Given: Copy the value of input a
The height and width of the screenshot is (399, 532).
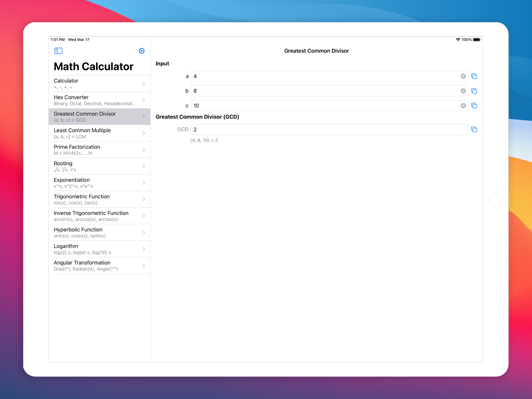Looking at the screenshot, I should tap(474, 76).
